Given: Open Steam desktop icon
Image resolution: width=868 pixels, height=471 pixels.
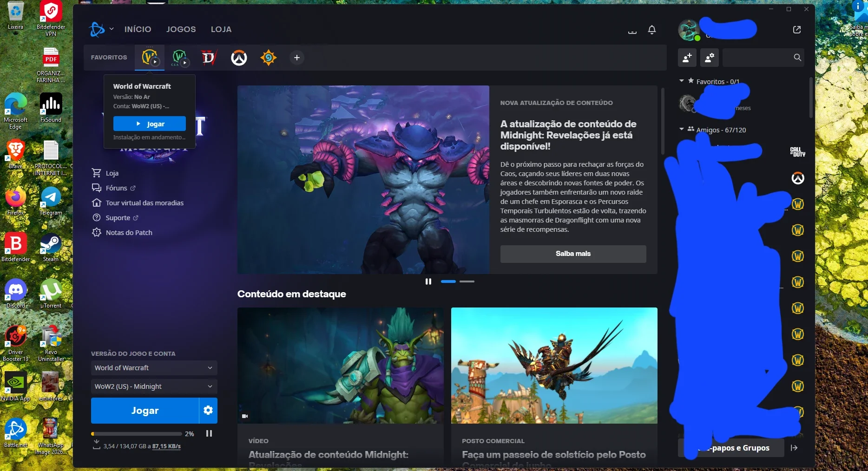Looking at the screenshot, I should coord(51,248).
